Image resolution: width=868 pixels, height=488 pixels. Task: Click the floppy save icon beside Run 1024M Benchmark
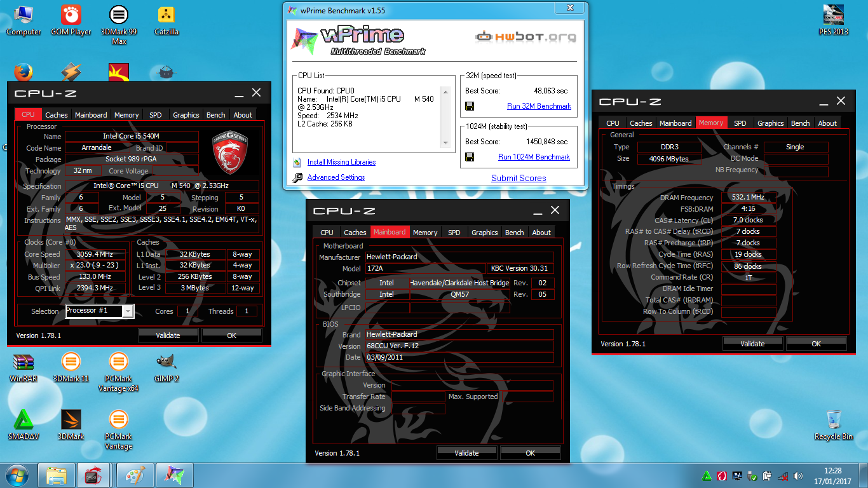(x=470, y=157)
